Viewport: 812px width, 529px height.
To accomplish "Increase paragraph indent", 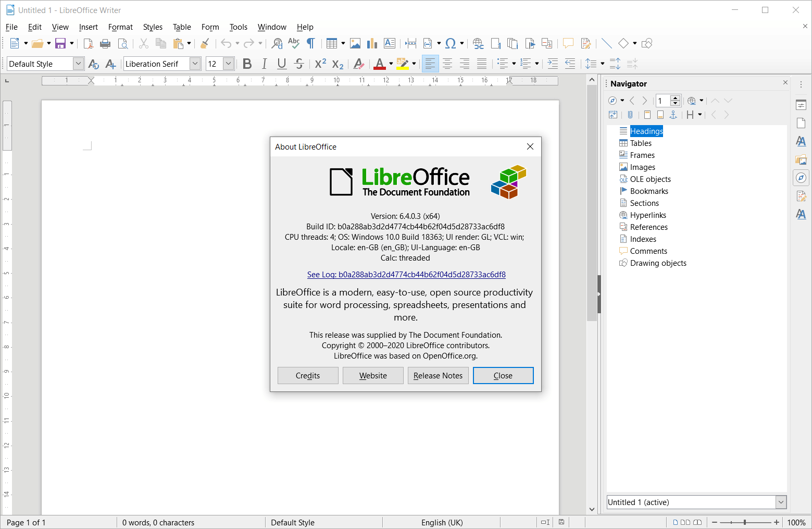I will 553,64.
